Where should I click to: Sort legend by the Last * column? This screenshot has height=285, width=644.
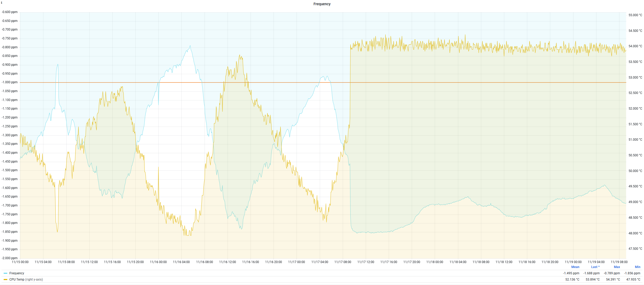[595, 267]
